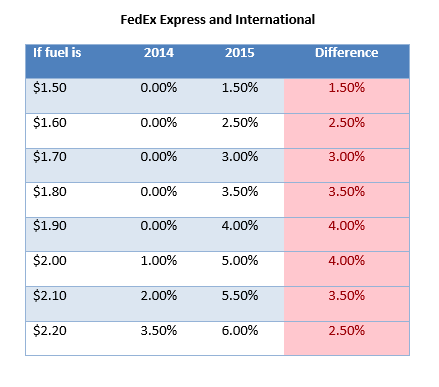Select the $1.90 fuel price cell
439x387 pixels.
[50, 226]
